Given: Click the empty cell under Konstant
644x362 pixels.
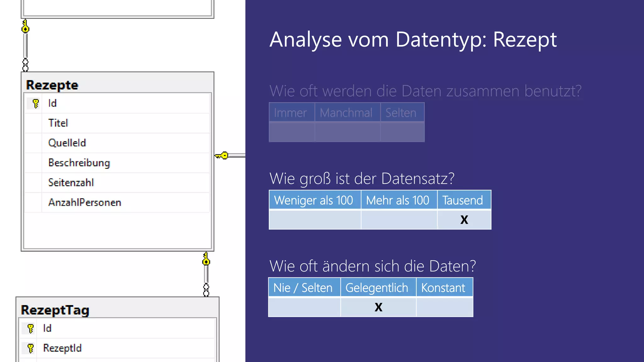Looking at the screenshot, I should click(445, 307).
